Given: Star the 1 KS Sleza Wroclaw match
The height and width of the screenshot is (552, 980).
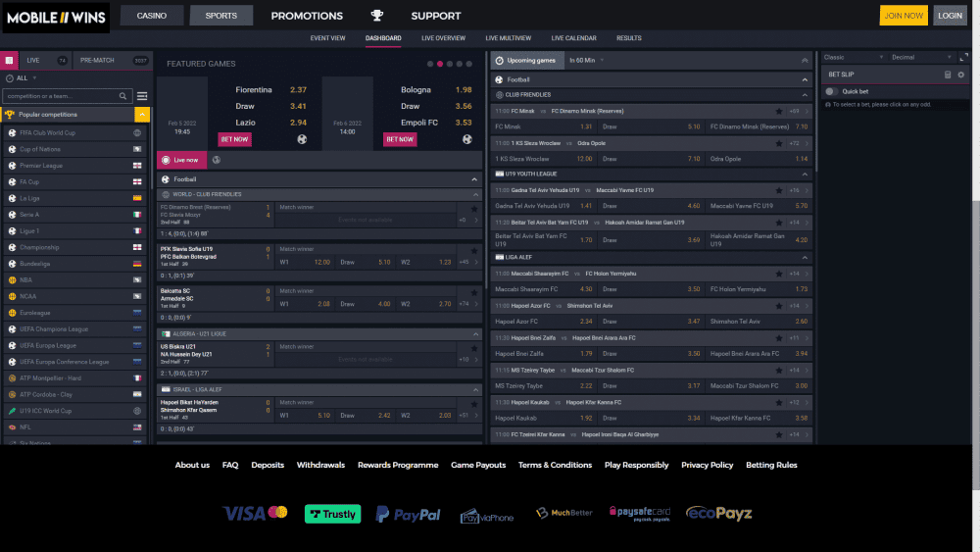Looking at the screenshot, I should [x=779, y=143].
